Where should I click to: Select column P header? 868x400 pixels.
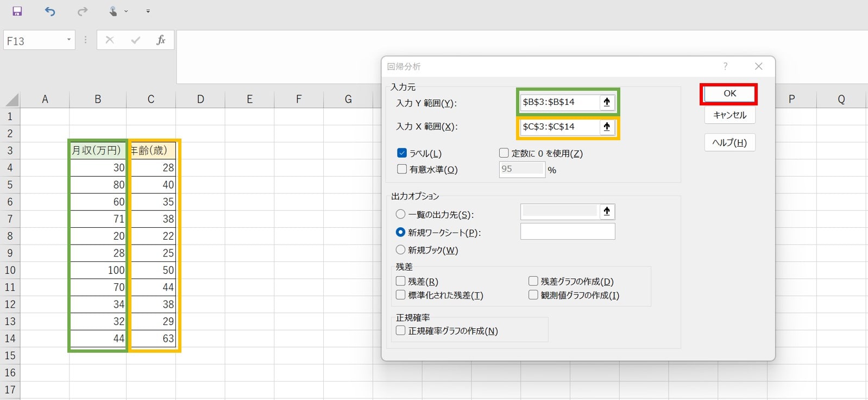pyautogui.click(x=792, y=99)
